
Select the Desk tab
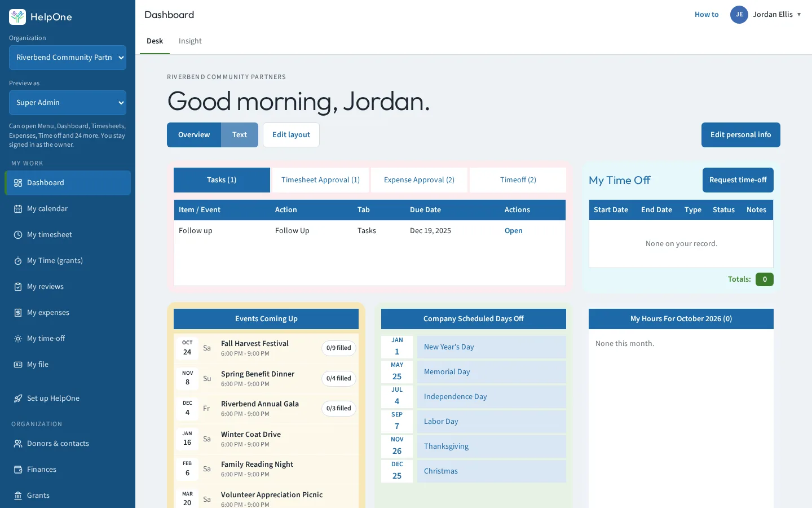(x=155, y=41)
